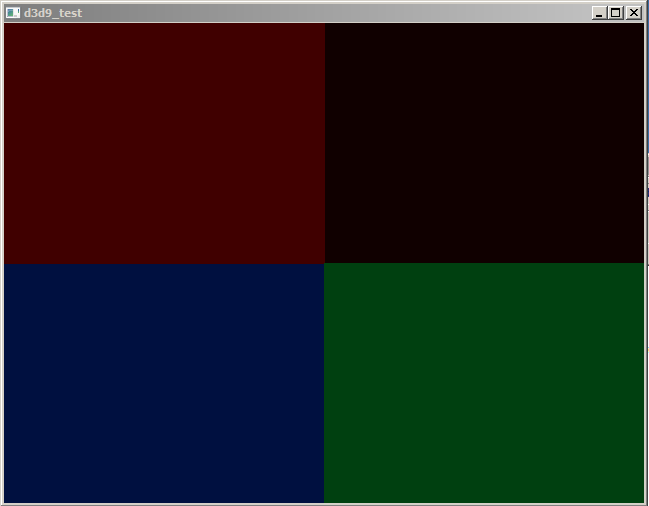Close the d3d9_test window
649x506 pixels.
633,13
